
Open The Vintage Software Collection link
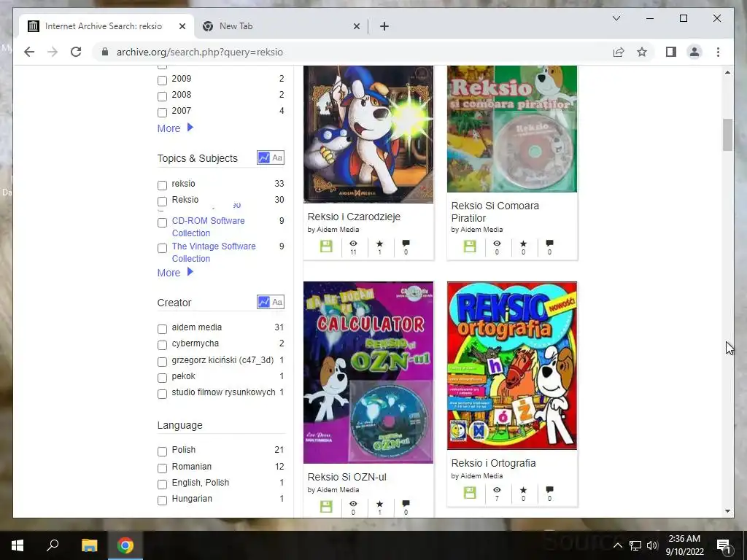click(x=214, y=252)
